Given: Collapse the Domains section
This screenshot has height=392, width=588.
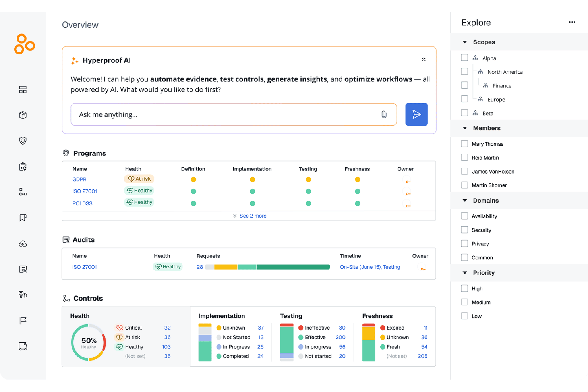Looking at the screenshot, I should tap(465, 200).
